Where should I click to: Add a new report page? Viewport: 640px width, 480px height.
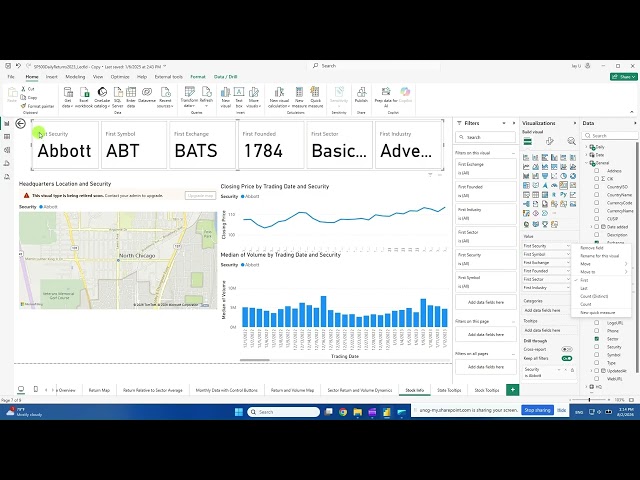pyautogui.click(x=512, y=390)
